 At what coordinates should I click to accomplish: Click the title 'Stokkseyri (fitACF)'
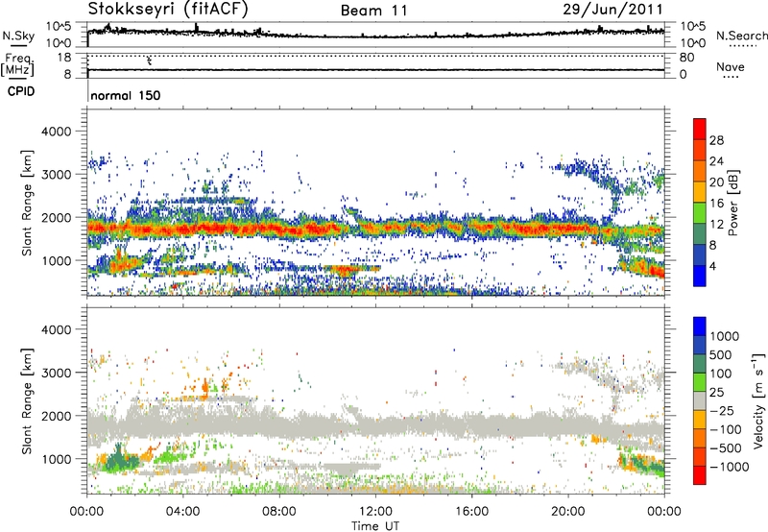point(168,10)
